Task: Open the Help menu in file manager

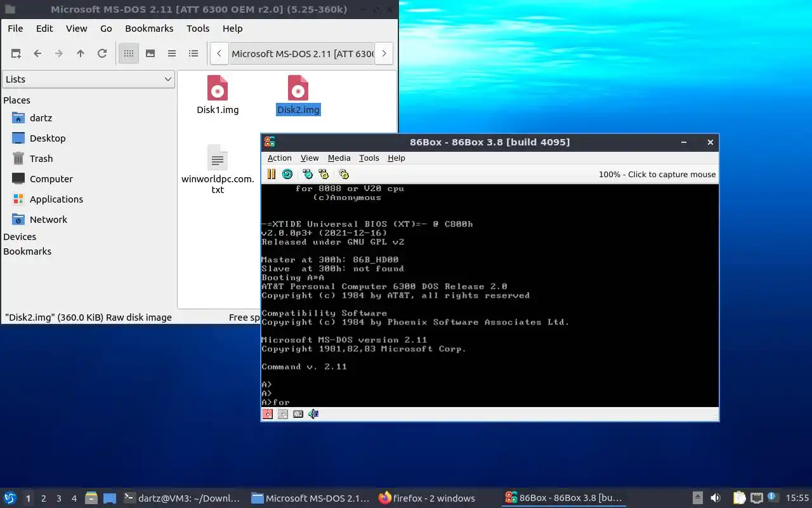Action: pyautogui.click(x=232, y=29)
